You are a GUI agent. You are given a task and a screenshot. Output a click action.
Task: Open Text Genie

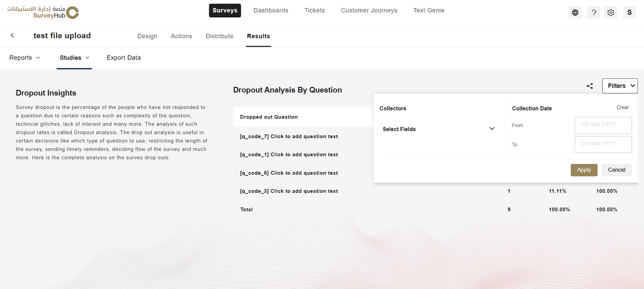(x=429, y=10)
